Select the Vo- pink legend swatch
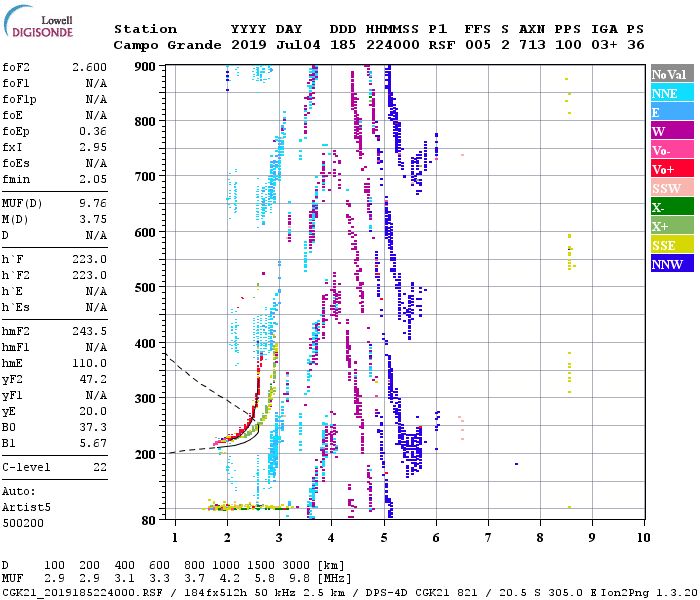The width and height of the screenshot is (700, 600). click(672, 150)
